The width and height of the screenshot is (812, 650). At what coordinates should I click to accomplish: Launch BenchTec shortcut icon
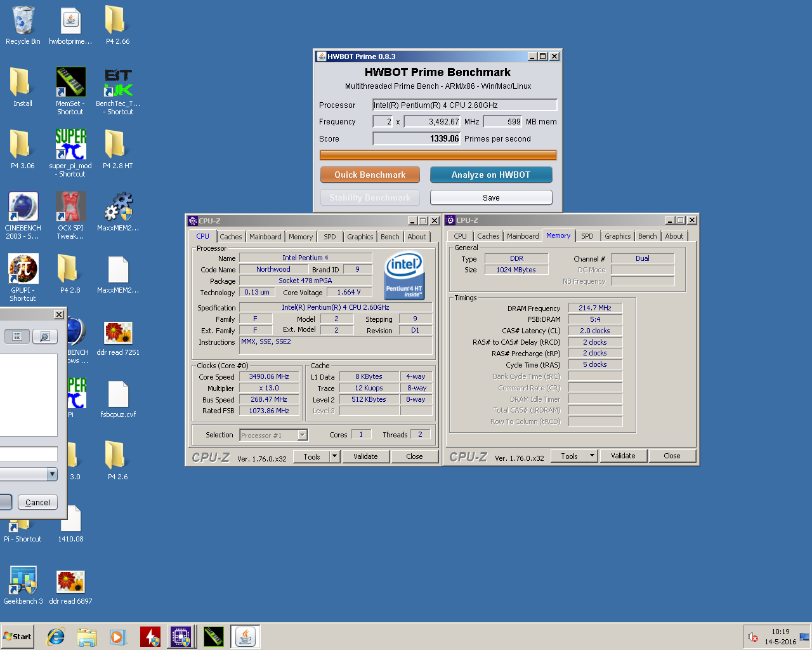(118, 91)
